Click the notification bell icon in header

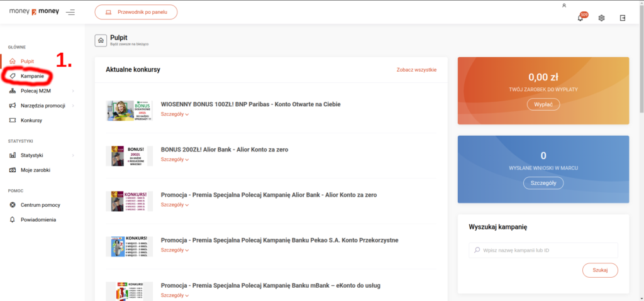click(x=580, y=18)
